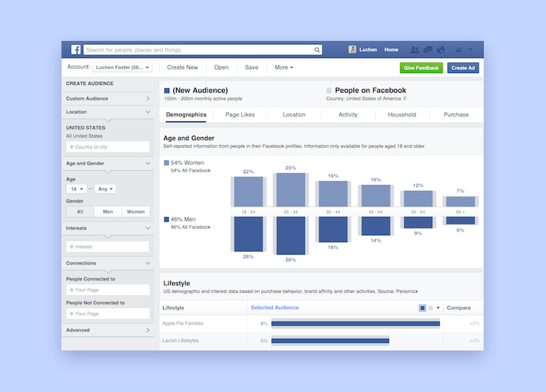Open the dropdown arrow next to the Lifestyle toggles
Viewport: 546px width, 392px height.
click(438, 308)
